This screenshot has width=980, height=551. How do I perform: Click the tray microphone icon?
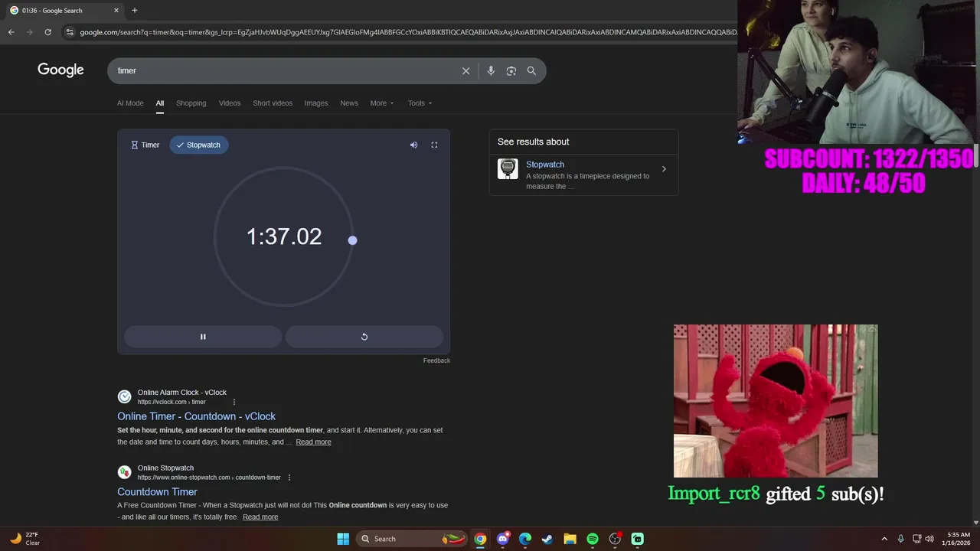[900, 539]
